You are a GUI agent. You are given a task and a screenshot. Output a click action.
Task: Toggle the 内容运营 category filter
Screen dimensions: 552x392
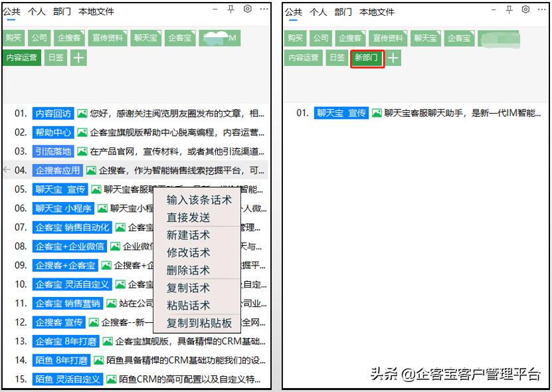(22, 58)
